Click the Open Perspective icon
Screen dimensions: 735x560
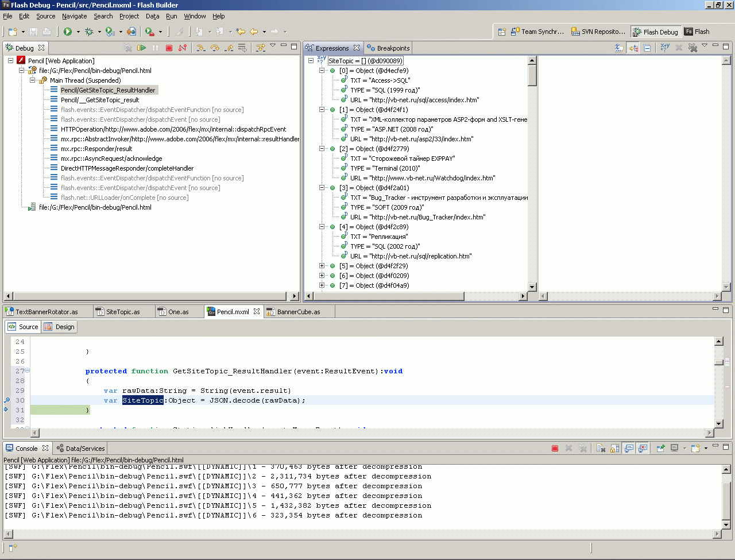[x=501, y=32]
